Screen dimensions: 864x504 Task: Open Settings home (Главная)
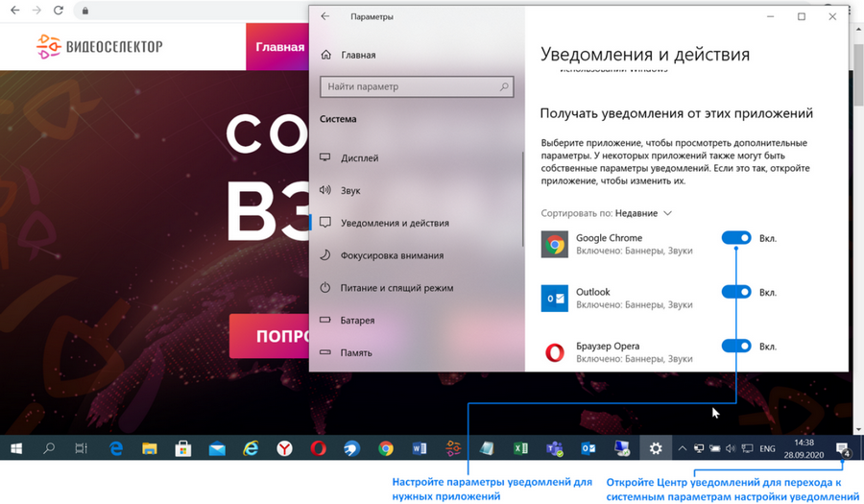tap(348, 55)
